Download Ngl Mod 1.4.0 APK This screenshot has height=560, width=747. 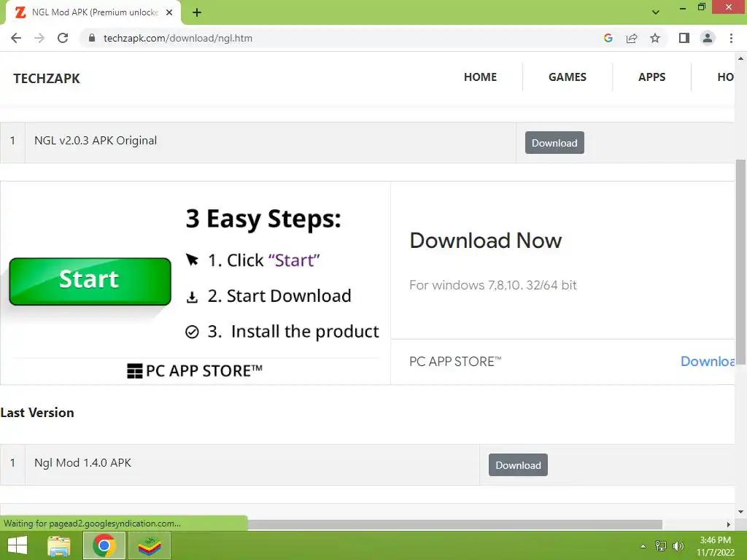(x=519, y=464)
